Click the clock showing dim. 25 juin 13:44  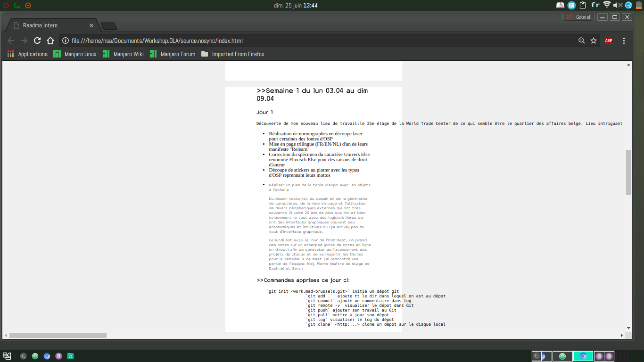296,5
